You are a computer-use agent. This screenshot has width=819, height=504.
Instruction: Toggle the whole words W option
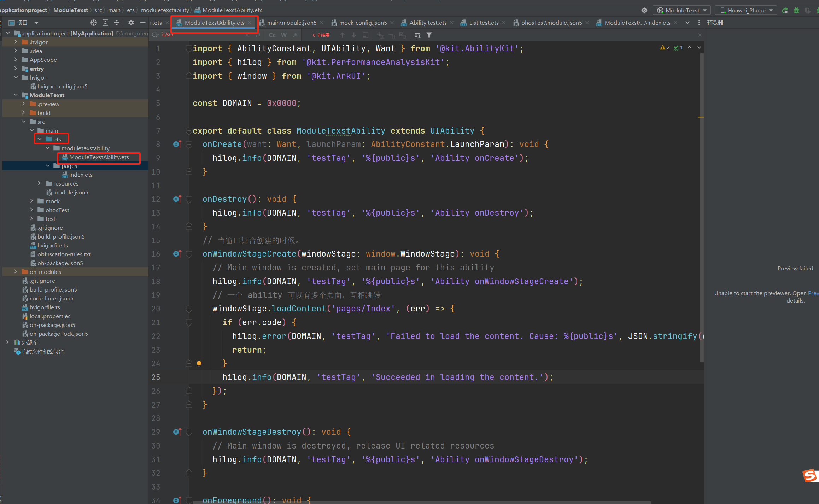tap(283, 35)
